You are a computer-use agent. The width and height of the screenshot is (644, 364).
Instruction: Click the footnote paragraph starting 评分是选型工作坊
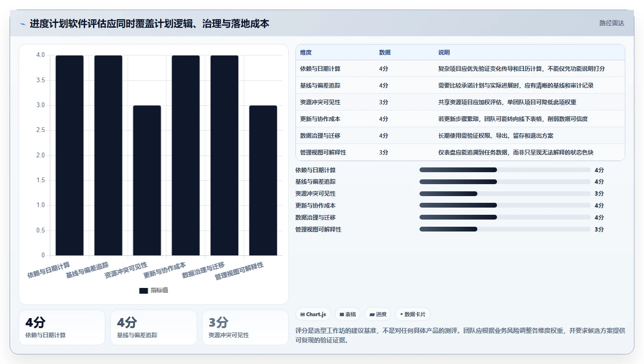(460, 335)
